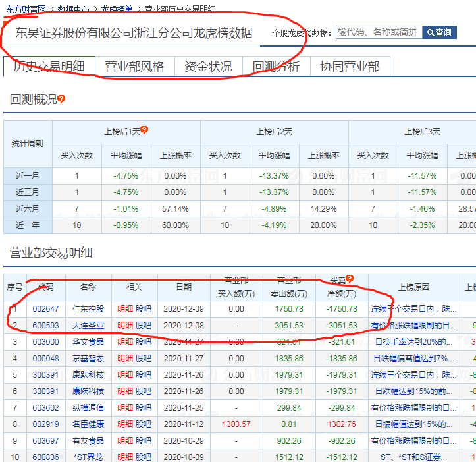Click the help icon beside 买卖净额 header

[x=350, y=279]
